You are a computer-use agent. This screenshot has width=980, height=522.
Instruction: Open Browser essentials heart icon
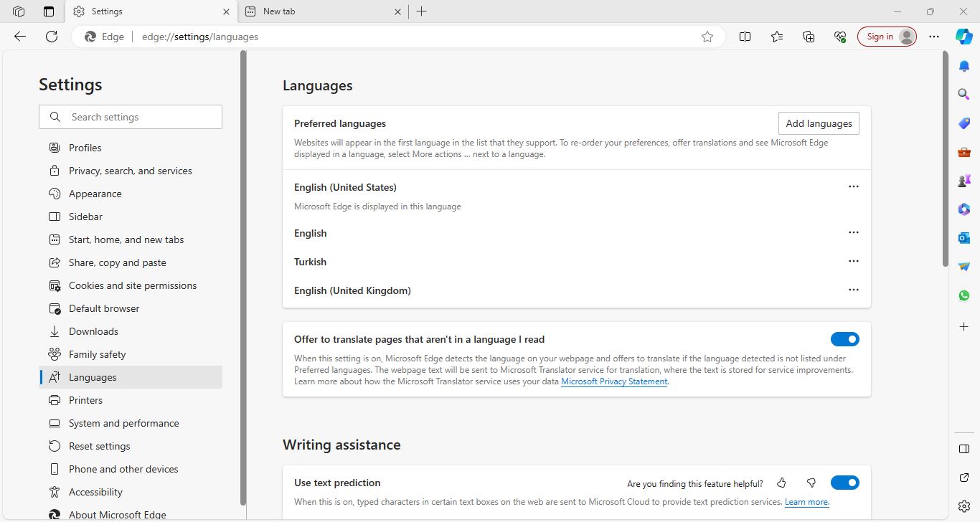pos(840,37)
